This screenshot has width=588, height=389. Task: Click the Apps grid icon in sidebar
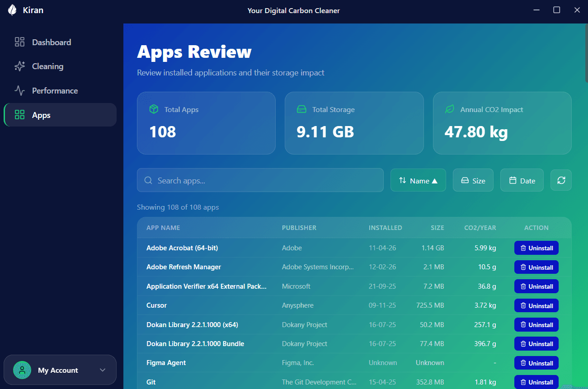click(x=19, y=115)
